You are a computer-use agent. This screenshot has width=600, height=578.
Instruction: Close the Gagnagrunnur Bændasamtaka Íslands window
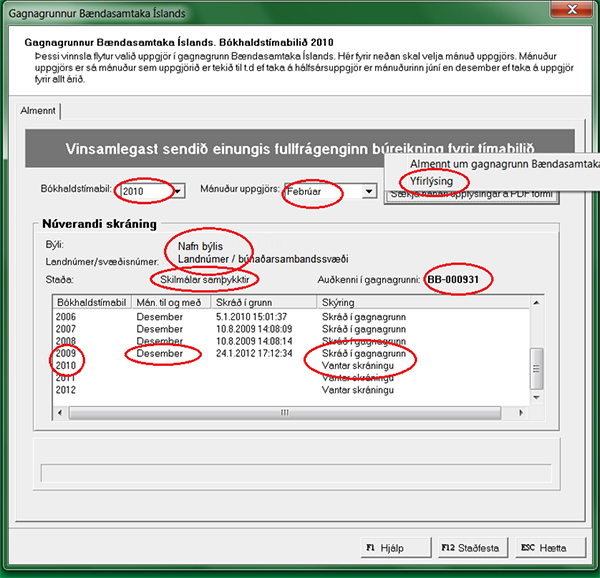[572, 10]
